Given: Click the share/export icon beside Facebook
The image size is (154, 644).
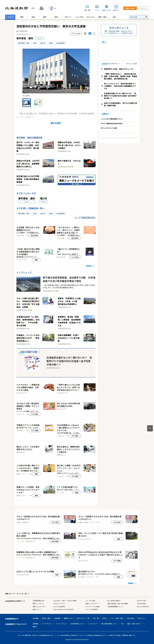Looking at the screenshot, I should pos(94,34).
